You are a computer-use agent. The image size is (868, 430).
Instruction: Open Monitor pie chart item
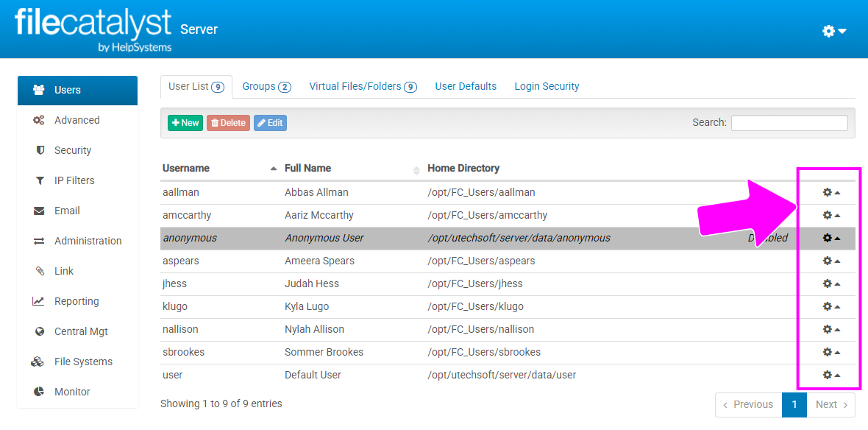77,392
